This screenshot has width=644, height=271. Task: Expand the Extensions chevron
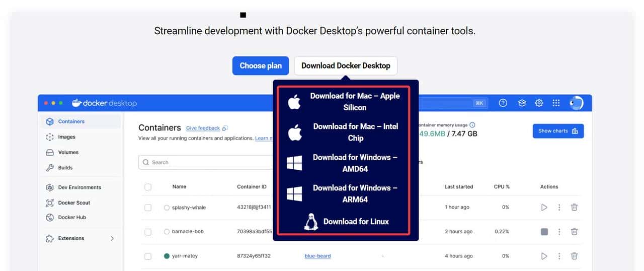point(112,238)
